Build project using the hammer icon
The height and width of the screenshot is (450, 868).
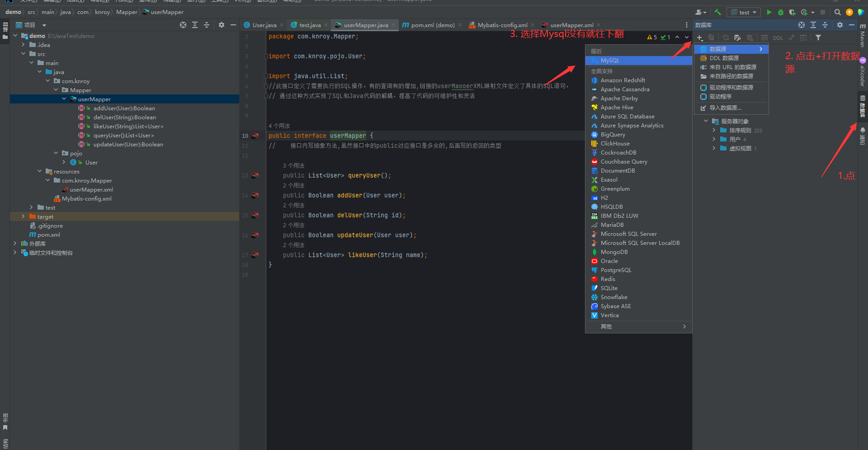(x=718, y=12)
